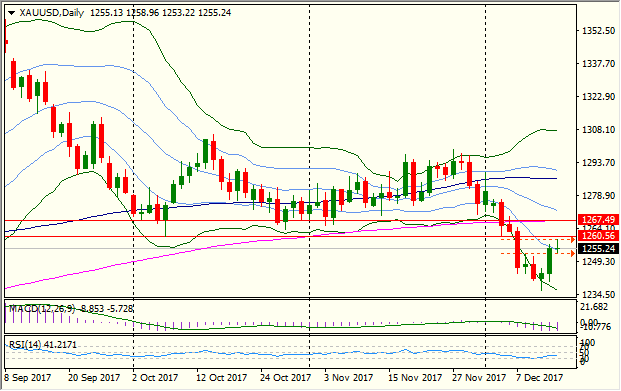Screen dimensions: 621x391
Task: Click the 12 Oct 2017 date label
Action: click(x=222, y=378)
